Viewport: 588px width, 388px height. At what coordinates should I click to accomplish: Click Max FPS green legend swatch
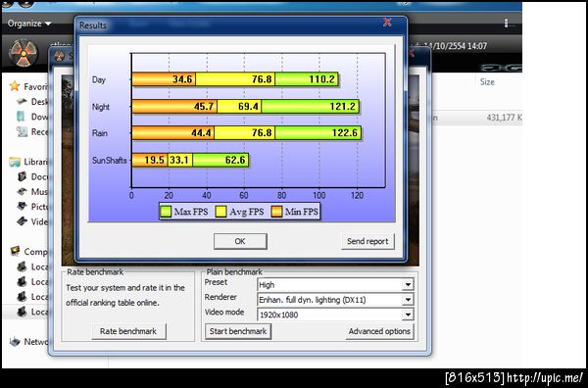166,212
